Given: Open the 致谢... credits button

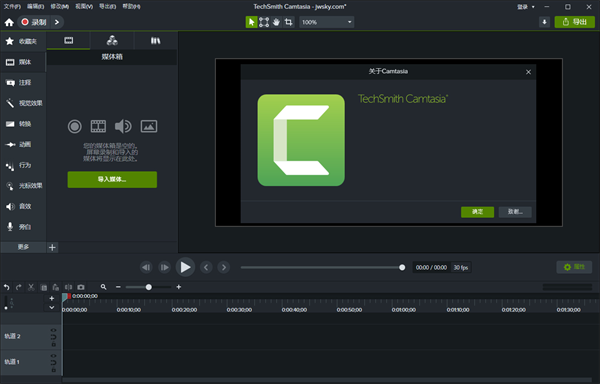Looking at the screenshot, I should tap(515, 212).
